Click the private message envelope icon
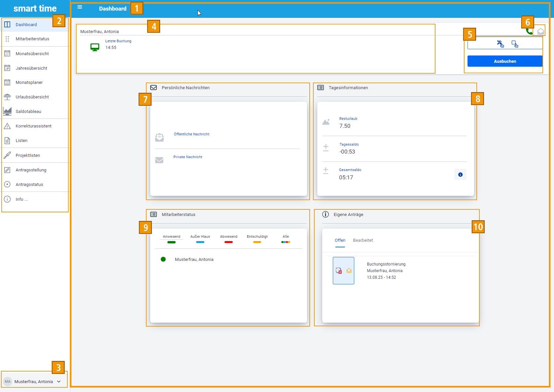 click(x=159, y=160)
